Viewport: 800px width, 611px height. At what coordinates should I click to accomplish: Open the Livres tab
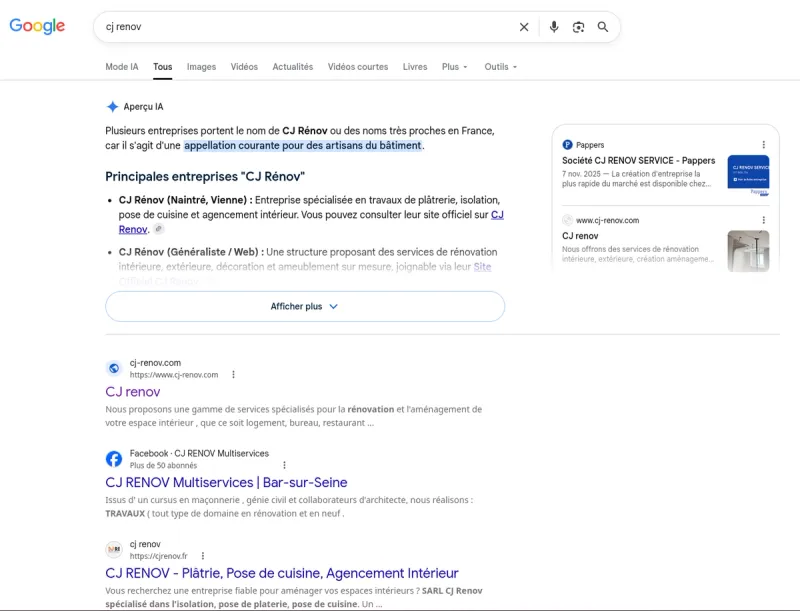[415, 67]
